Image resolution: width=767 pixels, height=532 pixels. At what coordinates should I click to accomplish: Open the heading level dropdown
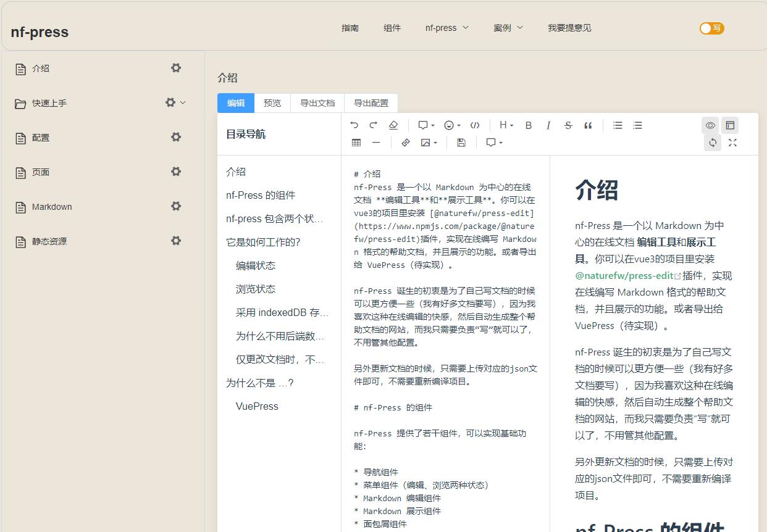pyautogui.click(x=505, y=125)
